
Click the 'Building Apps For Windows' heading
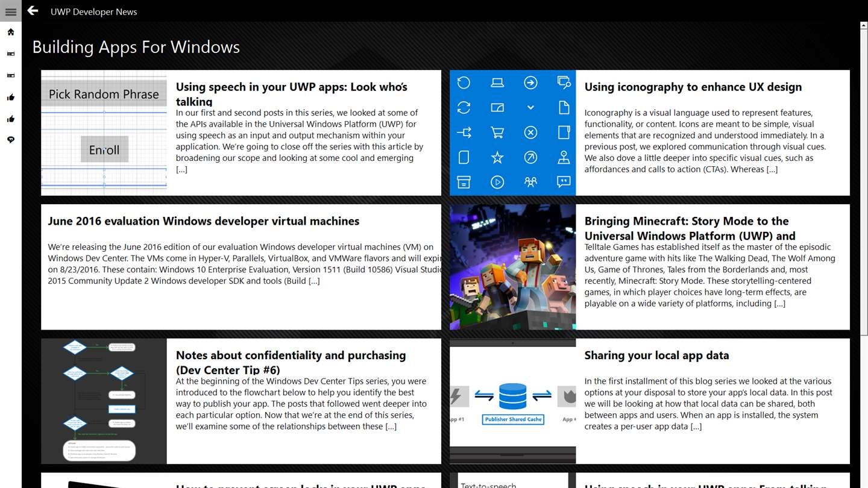[136, 47]
